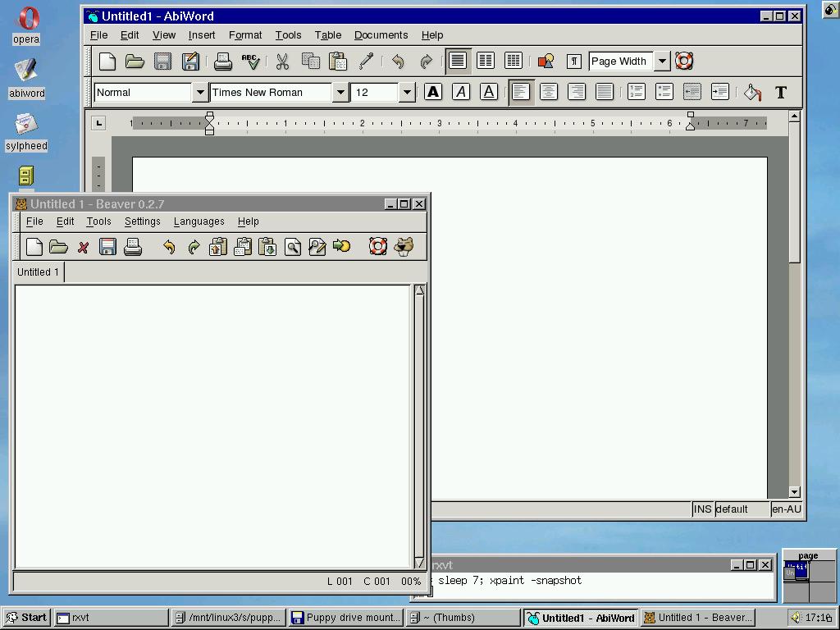Viewport: 840px width, 630px height.
Task: Print from Beaver toolbar
Action: pyautogui.click(x=132, y=247)
